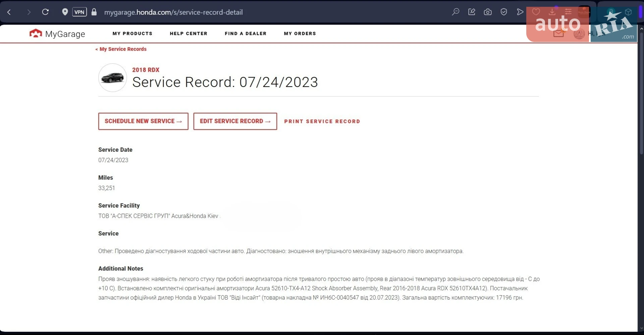Go to FIND A DEALER

point(246,34)
